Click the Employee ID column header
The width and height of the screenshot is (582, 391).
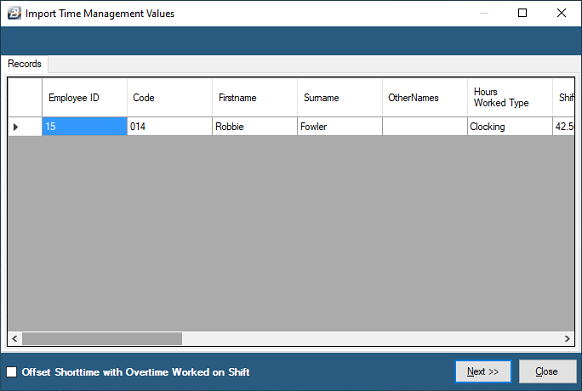(85, 98)
